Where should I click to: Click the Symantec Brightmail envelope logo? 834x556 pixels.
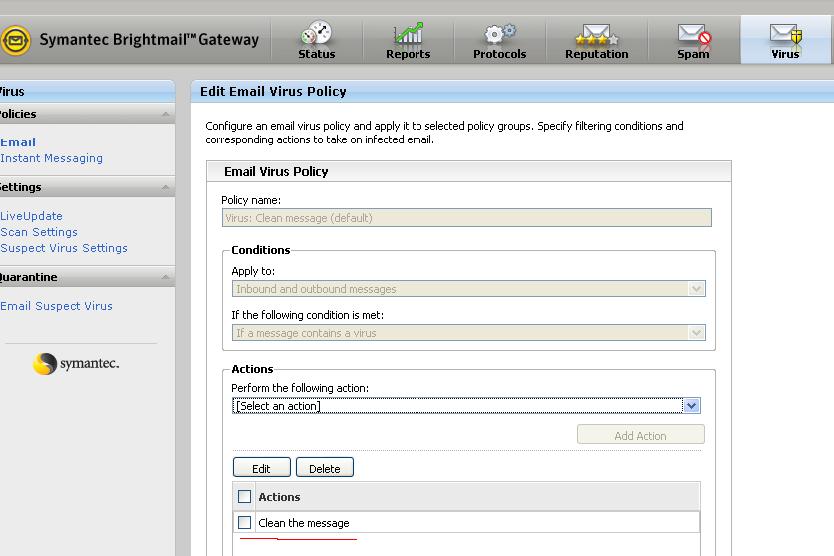(x=14, y=40)
